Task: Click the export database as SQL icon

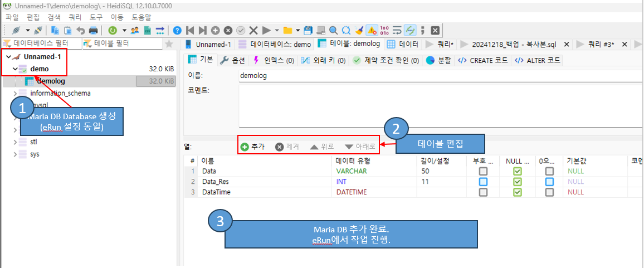Action: (160, 30)
